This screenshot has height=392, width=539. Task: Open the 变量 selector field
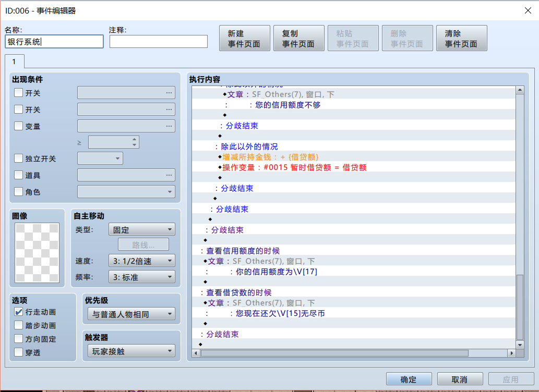point(126,126)
